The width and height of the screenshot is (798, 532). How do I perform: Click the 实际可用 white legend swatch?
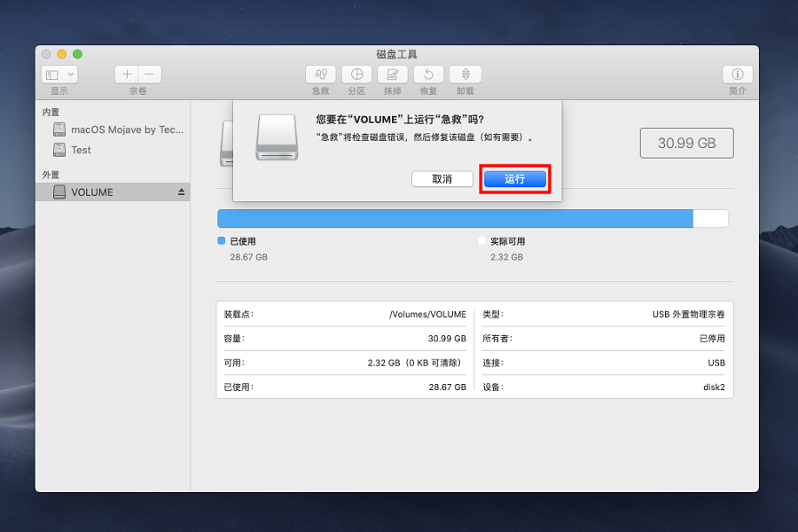(482, 241)
